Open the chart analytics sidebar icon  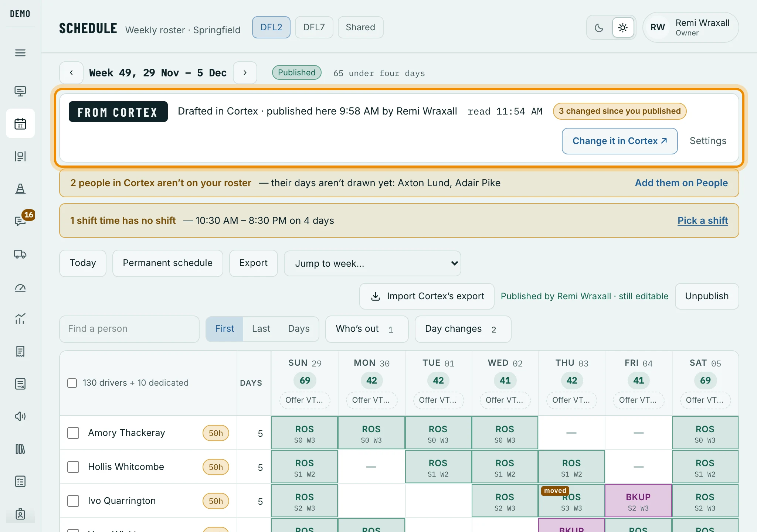pos(20,319)
